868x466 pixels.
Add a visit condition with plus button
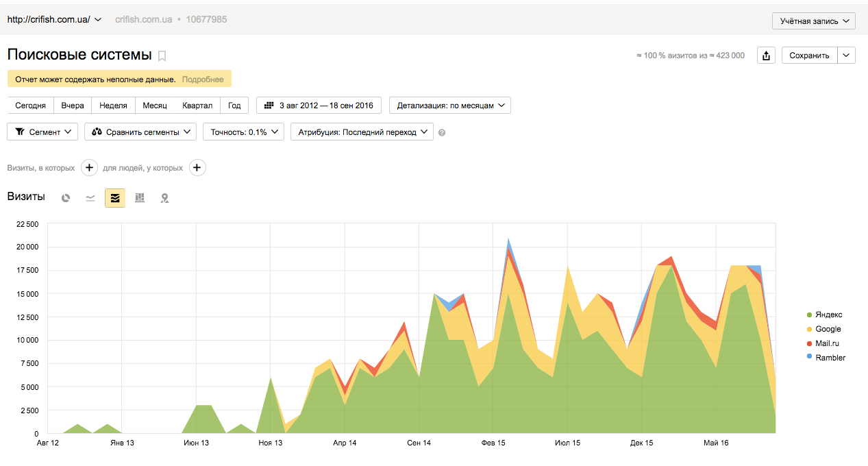click(89, 168)
